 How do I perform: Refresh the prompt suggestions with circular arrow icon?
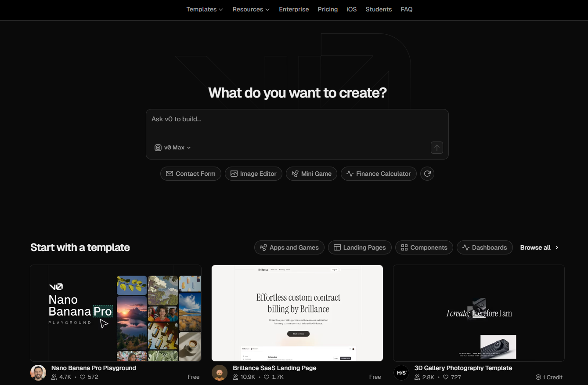coord(427,174)
